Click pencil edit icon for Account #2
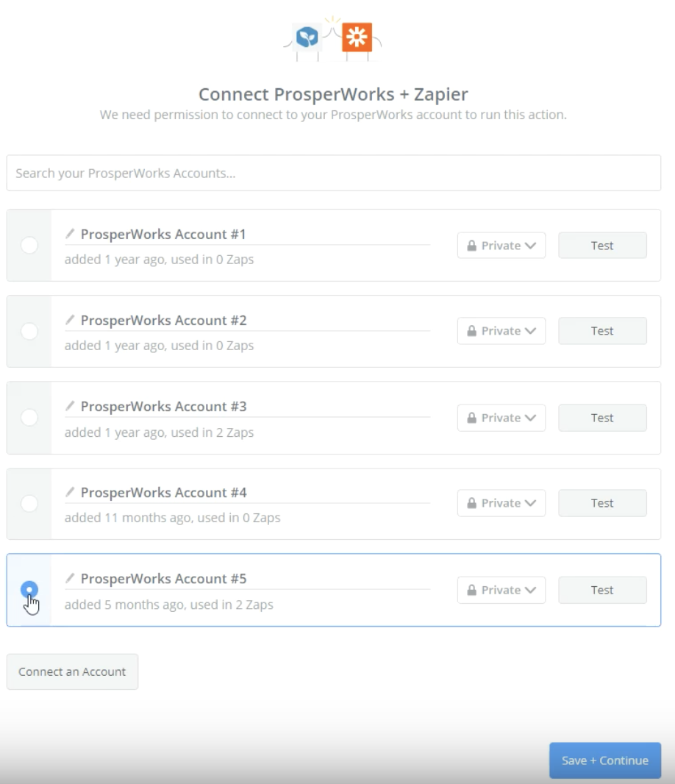This screenshot has width=675, height=784. [x=70, y=319]
